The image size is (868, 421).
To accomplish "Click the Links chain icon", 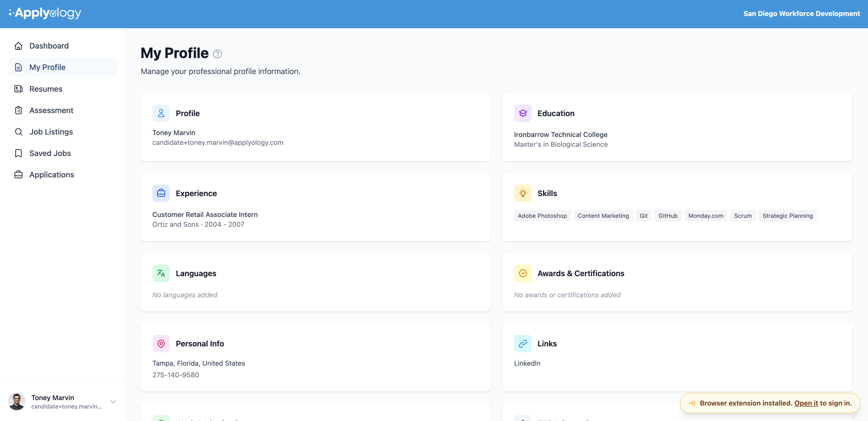I will pyautogui.click(x=523, y=343).
